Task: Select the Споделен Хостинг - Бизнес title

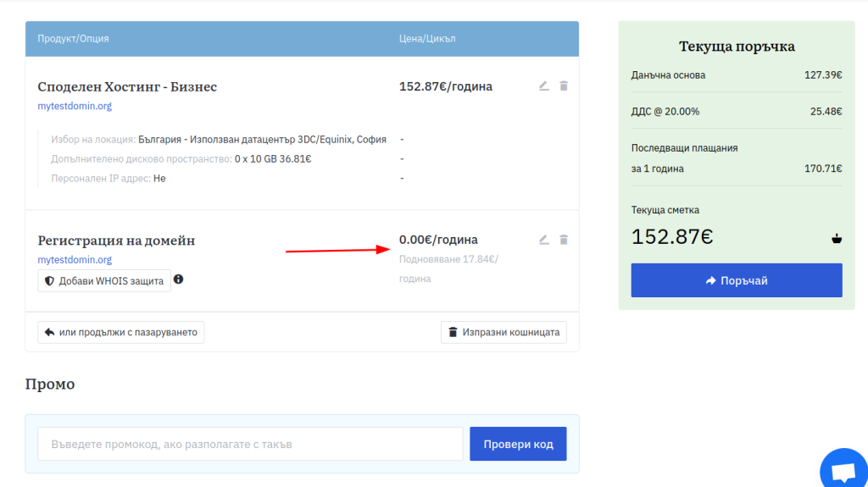Action: coord(127,87)
